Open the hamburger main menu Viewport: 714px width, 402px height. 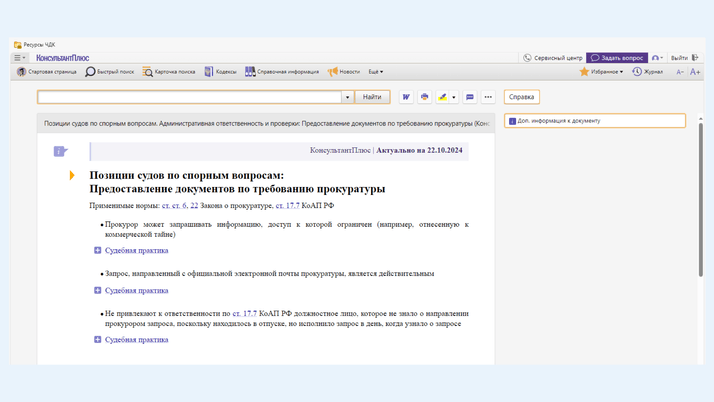coord(19,58)
